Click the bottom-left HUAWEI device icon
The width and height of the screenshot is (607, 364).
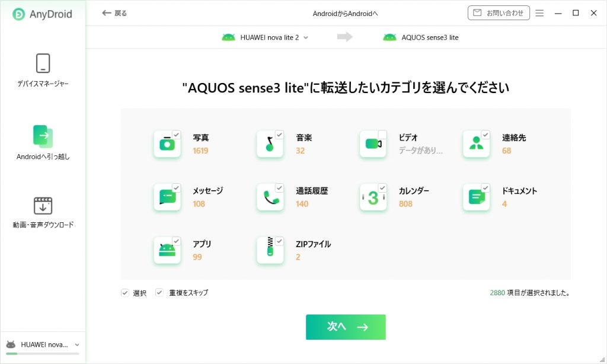point(11,344)
